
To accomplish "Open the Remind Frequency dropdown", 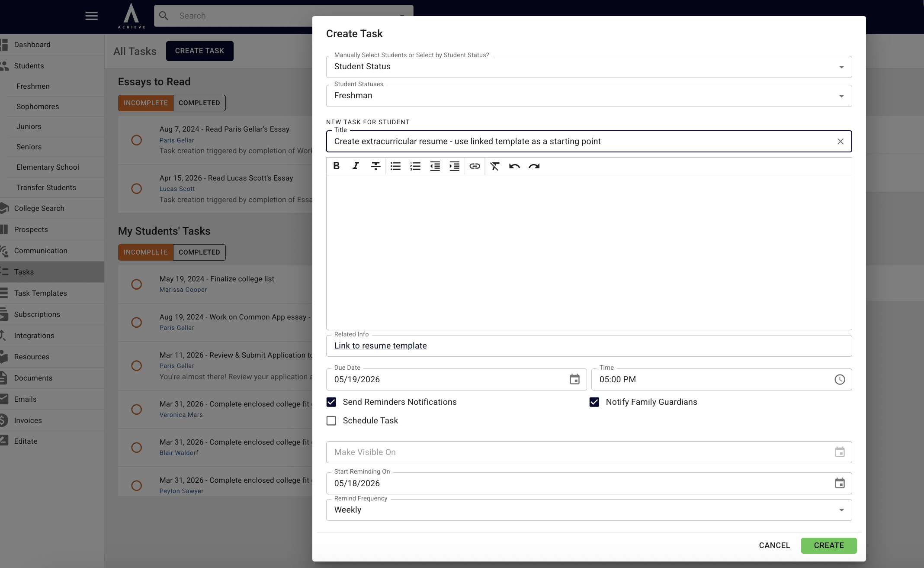I will coord(589,510).
